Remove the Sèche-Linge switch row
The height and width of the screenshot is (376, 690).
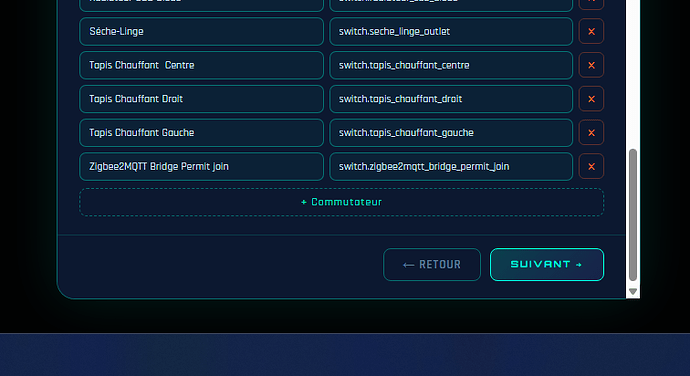pyautogui.click(x=591, y=31)
